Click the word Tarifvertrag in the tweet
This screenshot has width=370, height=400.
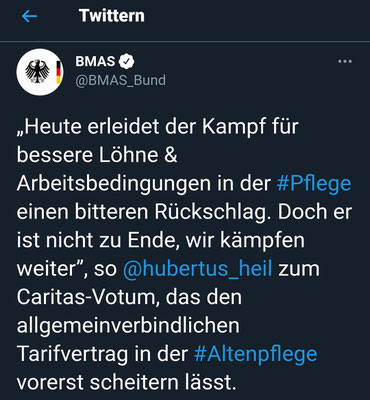click(x=72, y=355)
